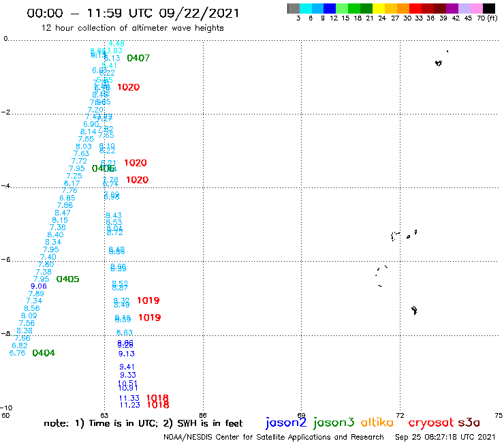Select the pink swatch near the 70 label
504x443 pixels.
(477, 8)
